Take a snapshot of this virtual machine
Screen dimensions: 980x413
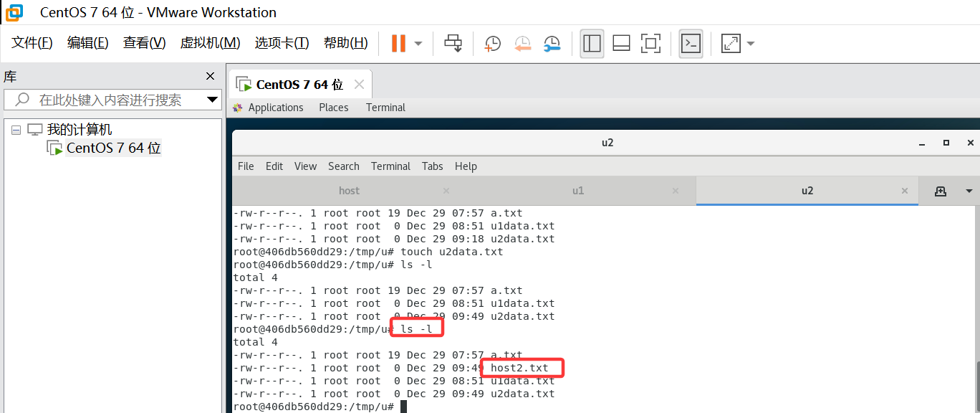[x=492, y=43]
